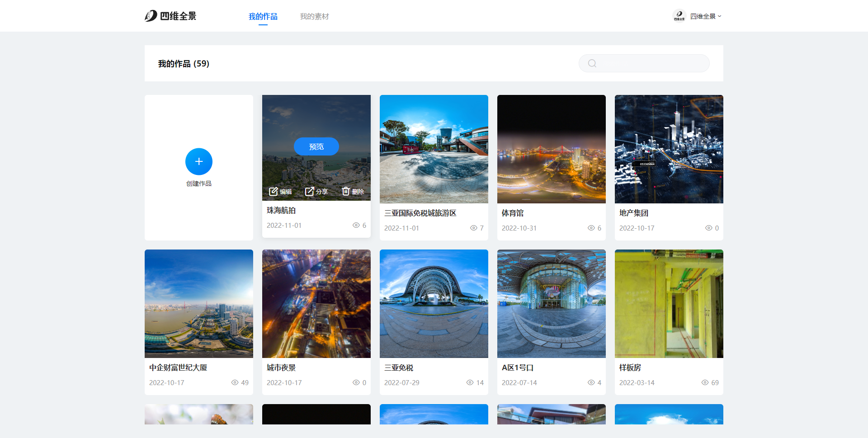Click the edit icon on 珠海航拍 card
Screen dimensions: 868x438
(x=273, y=192)
